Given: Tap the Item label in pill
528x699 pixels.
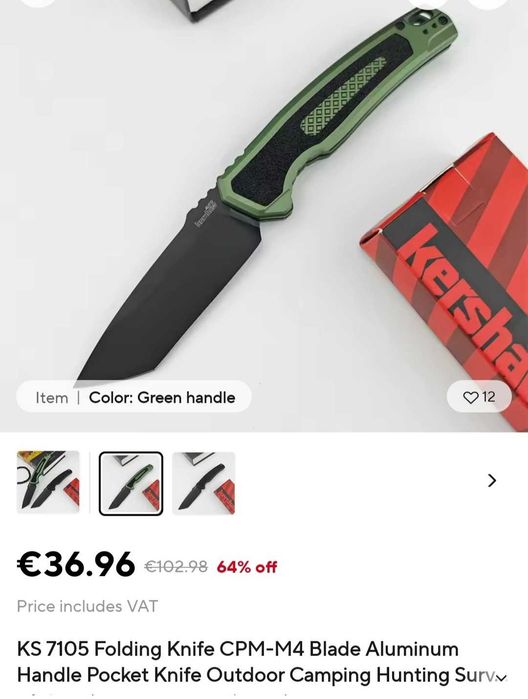Looking at the screenshot, I should (52, 398).
